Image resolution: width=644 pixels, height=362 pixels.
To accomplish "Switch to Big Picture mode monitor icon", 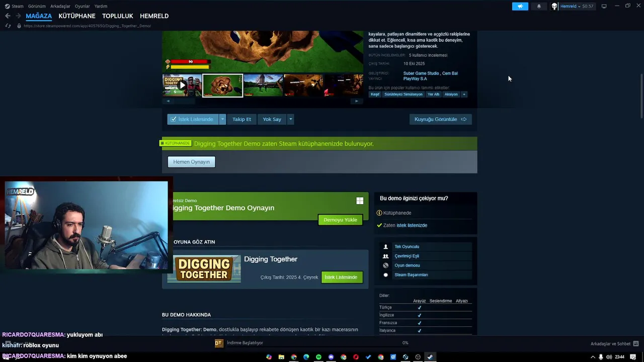I will [x=604, y=6].
